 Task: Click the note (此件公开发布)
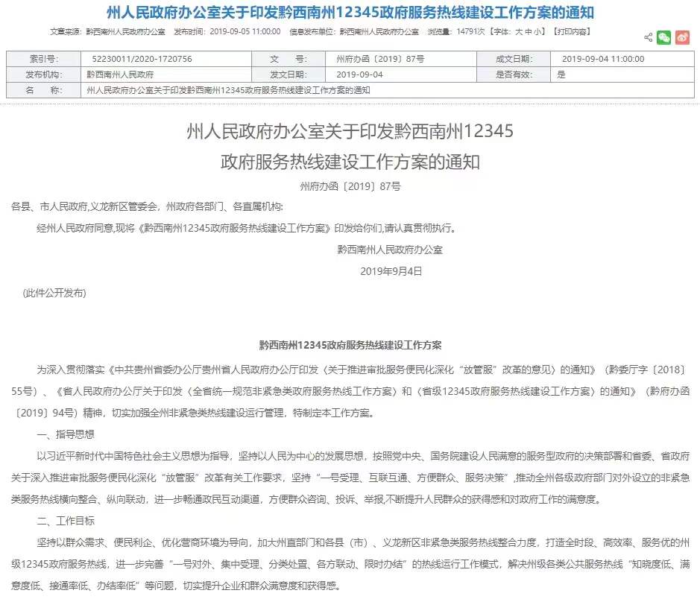pyautogui.click(x=54, y=293)
